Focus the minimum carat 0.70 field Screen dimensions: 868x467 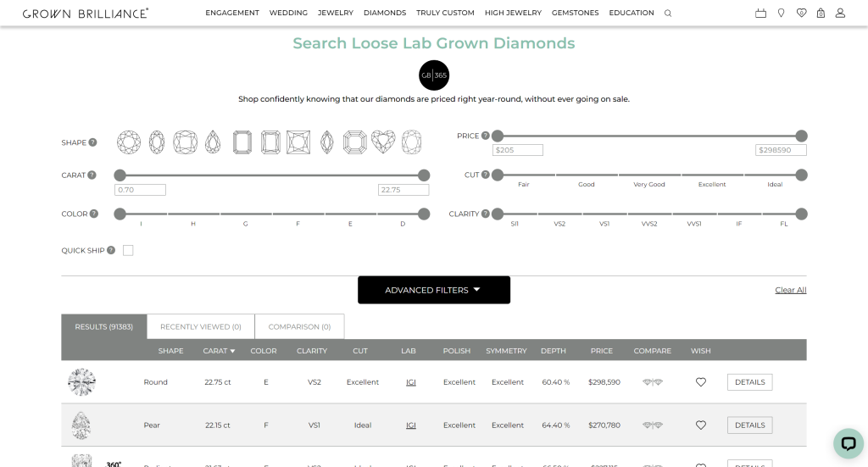pyautogui.click(x=140, y=190)
